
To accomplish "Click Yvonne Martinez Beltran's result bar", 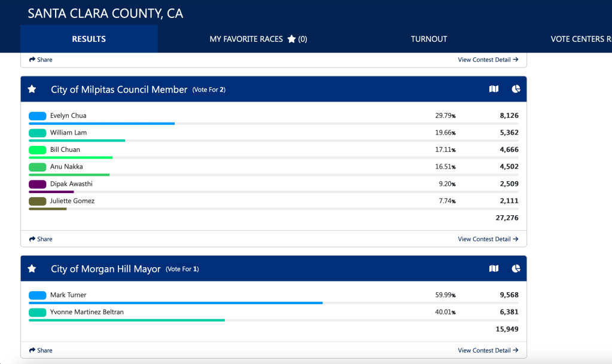I will [x=127, y=320].
